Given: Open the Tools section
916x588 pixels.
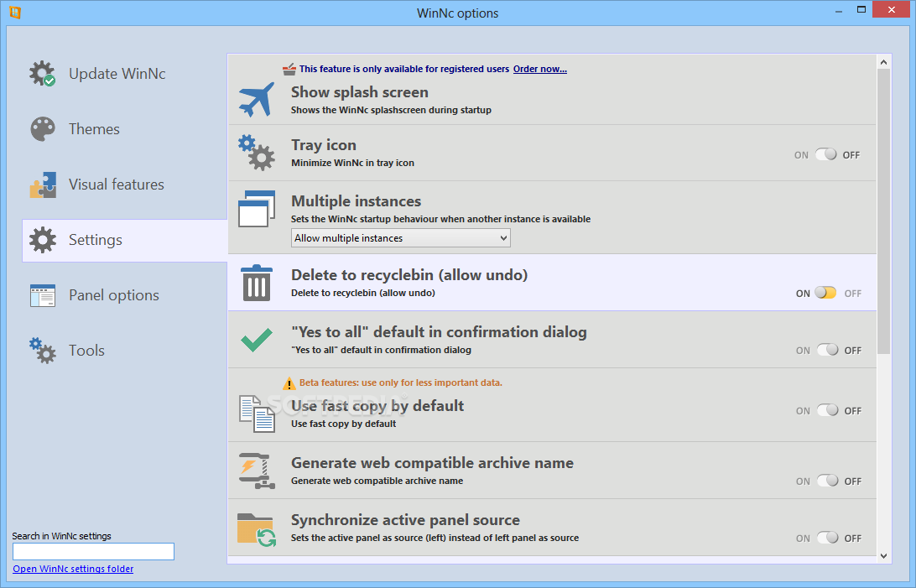Looking at the screenshot, I should [x=86, y=351].
